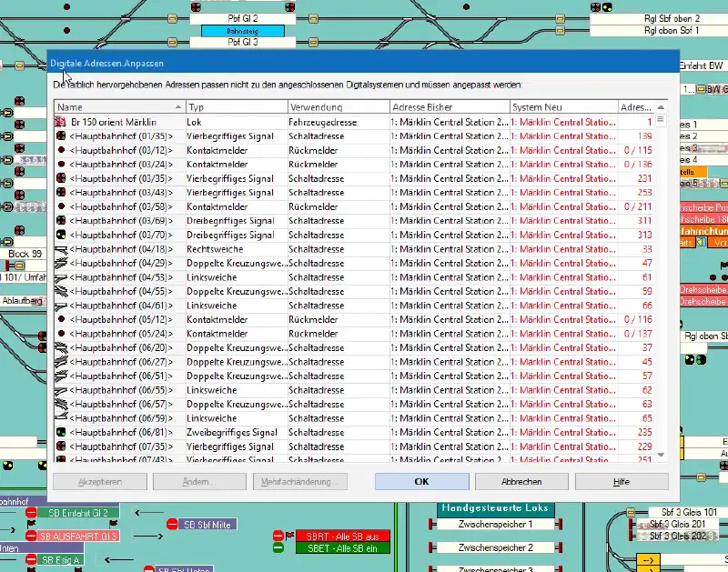Select the Hauptbahnhof (06/59) row name
728x572 pixels.
[121, 418]
